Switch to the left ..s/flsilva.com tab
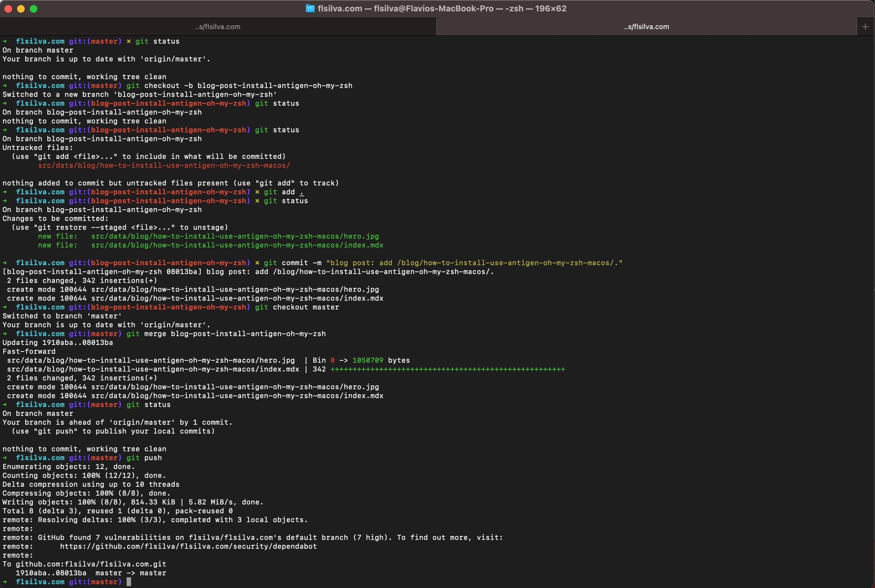 (217, 26)
